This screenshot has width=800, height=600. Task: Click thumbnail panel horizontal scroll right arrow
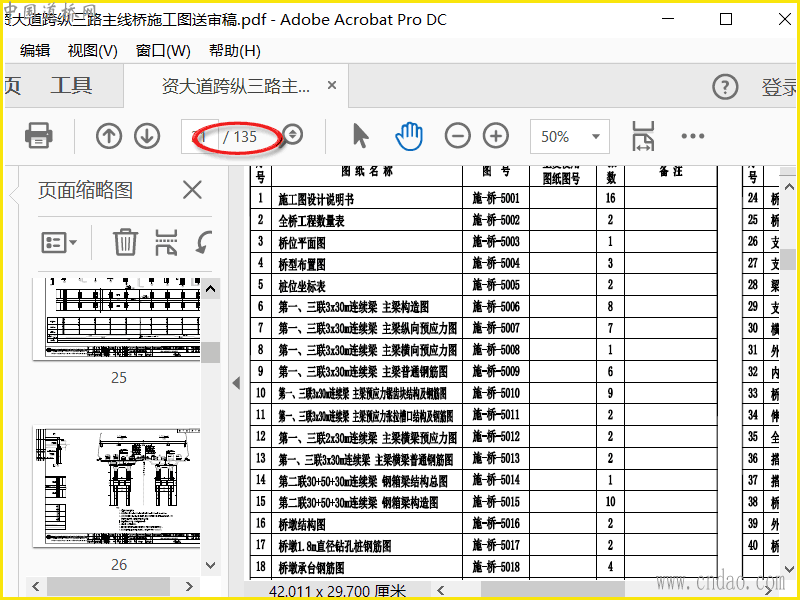(189, 586)
